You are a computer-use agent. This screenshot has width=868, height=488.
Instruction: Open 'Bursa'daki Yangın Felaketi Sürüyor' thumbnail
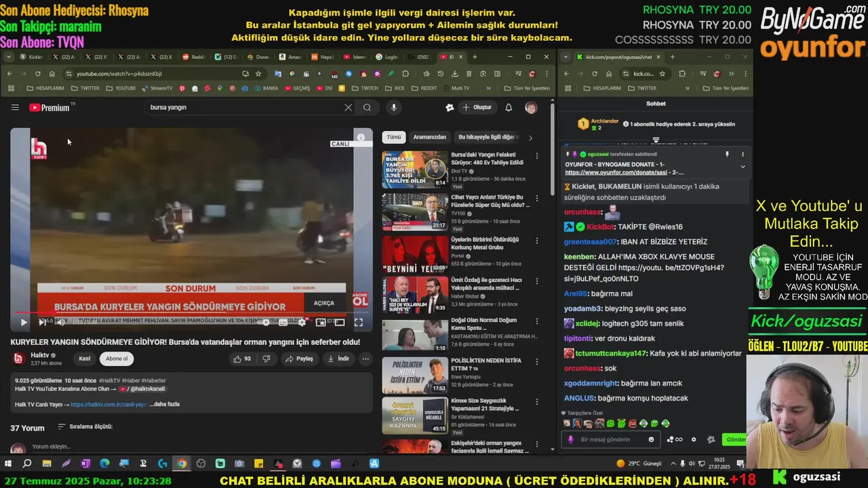(x=414, y=169)
